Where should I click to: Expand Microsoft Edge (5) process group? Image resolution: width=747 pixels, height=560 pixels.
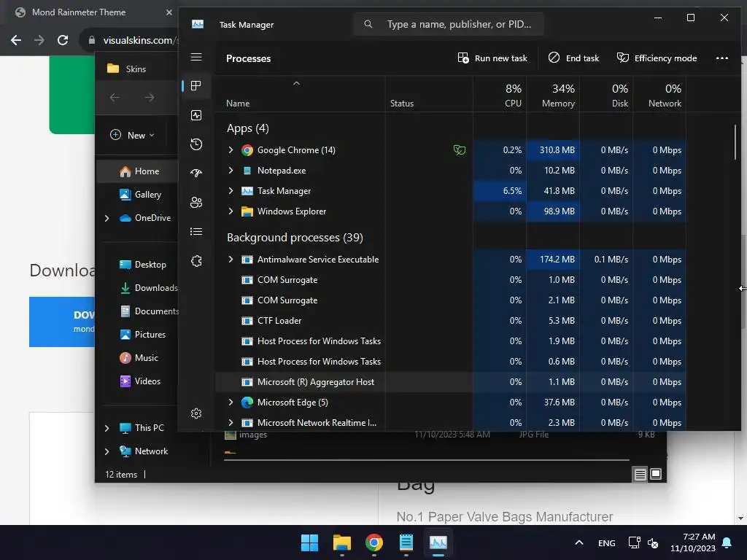coord(231,402)
